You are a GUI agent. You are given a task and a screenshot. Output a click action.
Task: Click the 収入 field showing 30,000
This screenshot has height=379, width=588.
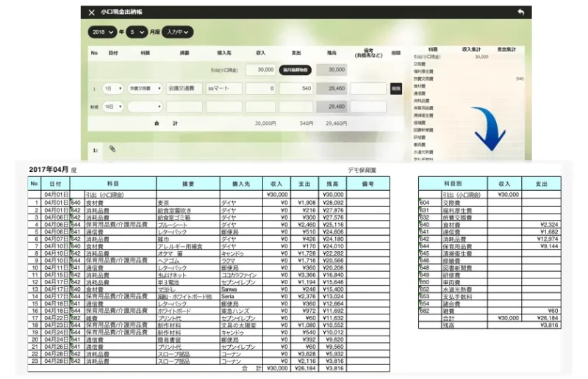click(260, 70)
